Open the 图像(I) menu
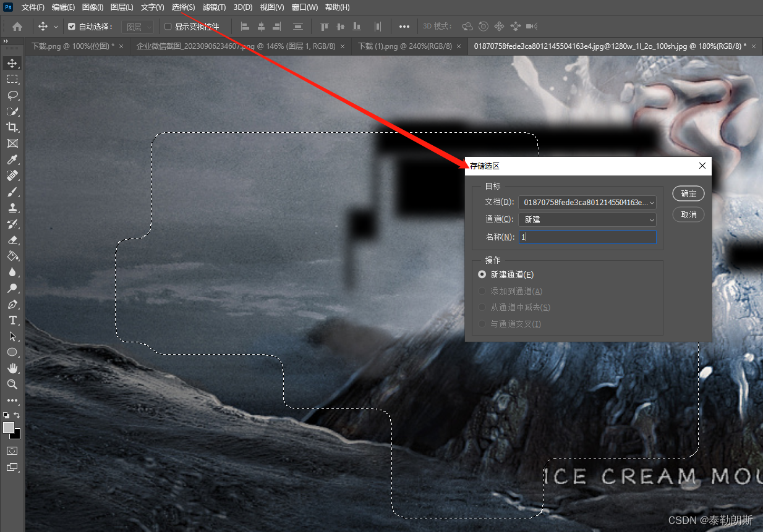 (x=93, y=7)
